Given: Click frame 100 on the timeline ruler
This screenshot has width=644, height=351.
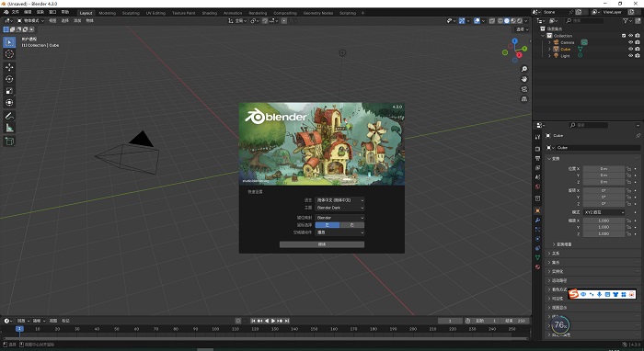Looking at the screenshot, I should click(215, 329).
